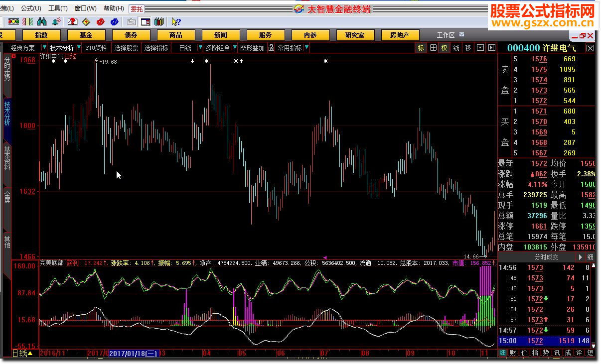The height and width of the screenshot is (364, 601).
Task: Click the 商品 yellow button
Action: [x=176, y=35]
